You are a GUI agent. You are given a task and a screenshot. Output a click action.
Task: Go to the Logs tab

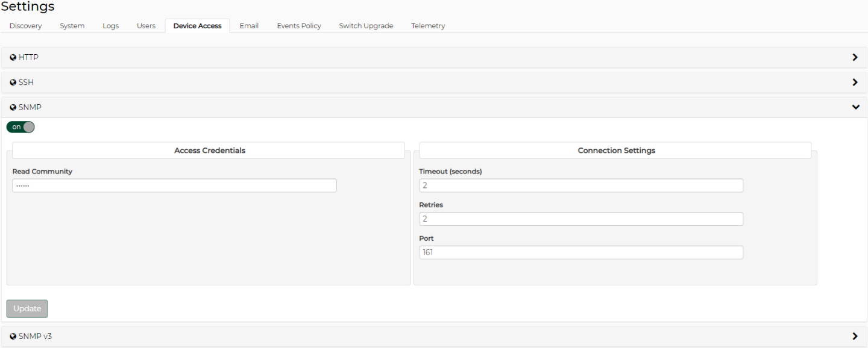click(x=110, y=26)
